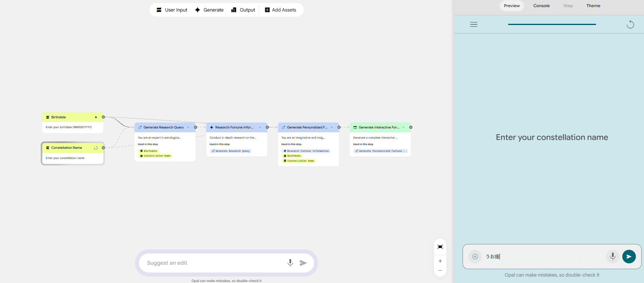Viewport: 644px width, 283px height.
Task: Click the fit-to-screen icon on canvas
Action: (440, 247)
